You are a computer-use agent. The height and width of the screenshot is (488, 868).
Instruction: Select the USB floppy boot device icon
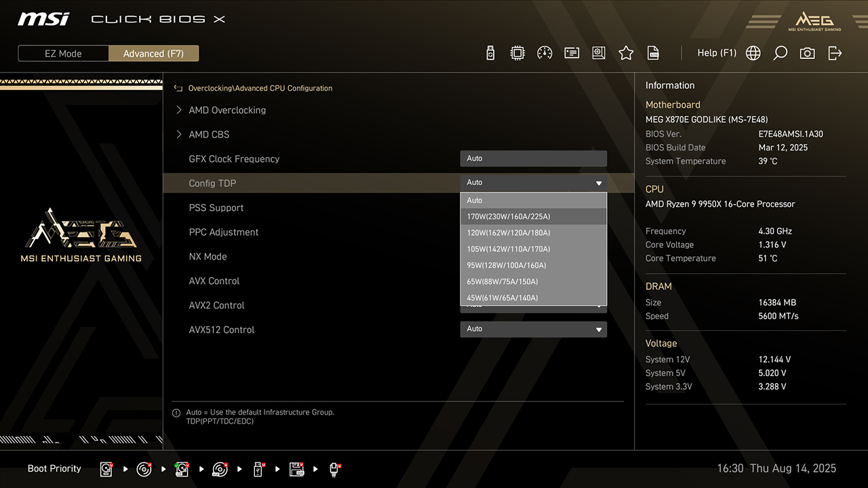pos(296,469)
